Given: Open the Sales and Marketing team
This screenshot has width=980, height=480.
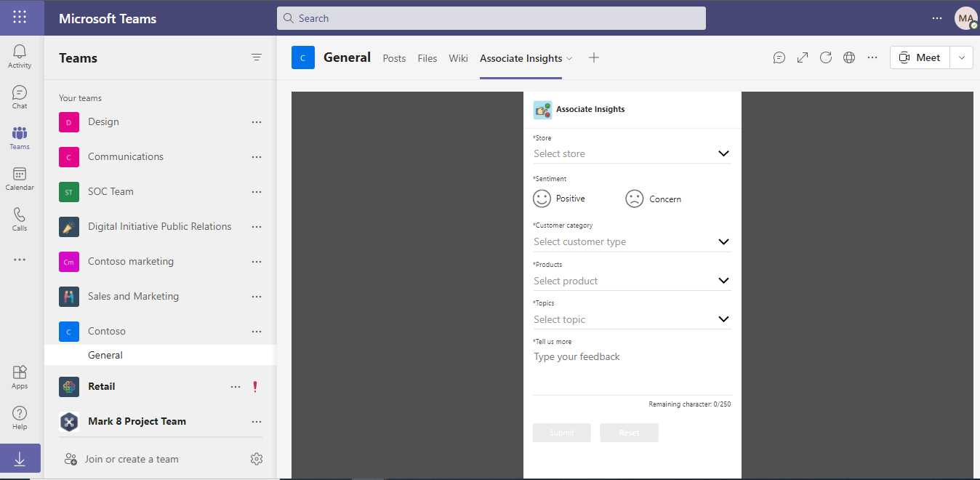Looking at the screenshot, I should [x=133, y=296].
